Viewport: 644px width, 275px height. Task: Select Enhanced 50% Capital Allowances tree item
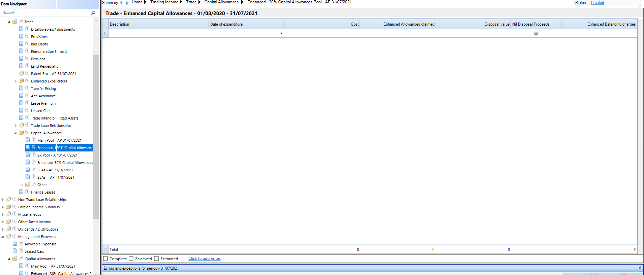click(65, 163)
